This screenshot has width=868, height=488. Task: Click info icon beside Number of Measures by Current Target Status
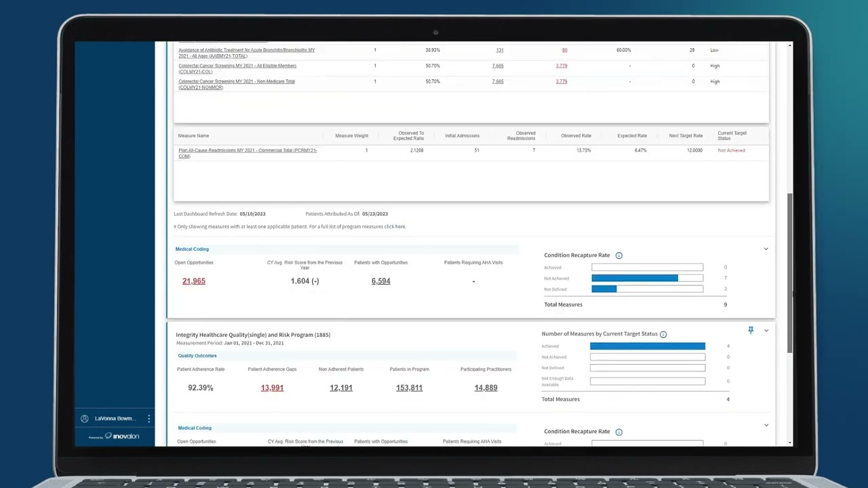pyautogui.click(x=663, y=334)
